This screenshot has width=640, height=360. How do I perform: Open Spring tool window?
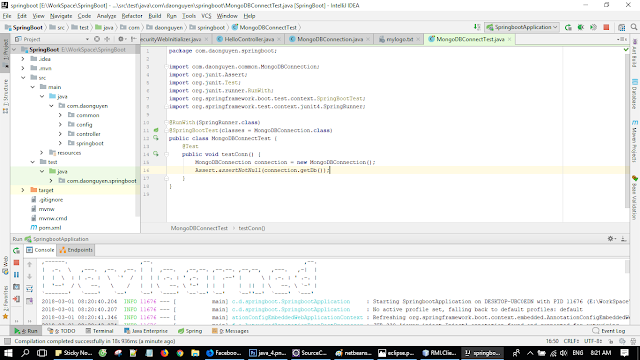pos(190,331)
